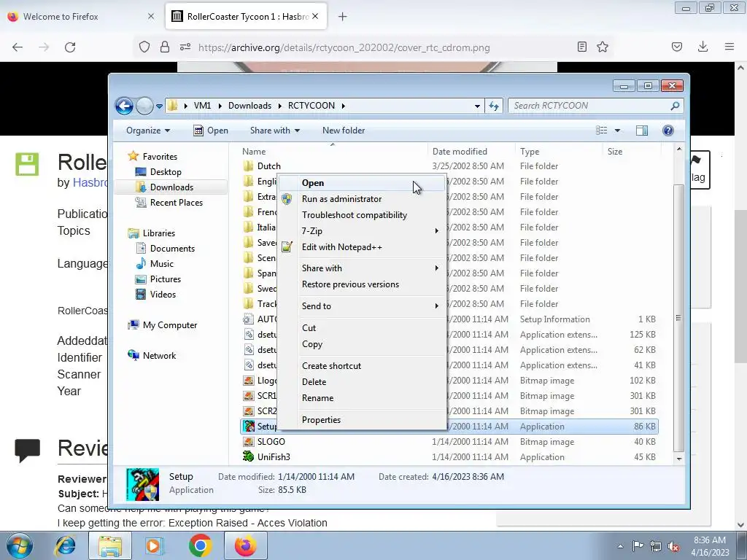The width and height of the screenshot is (747, 560).
Task: Launch Internet Explorer from taskbar
Action: (x=65, y=545)
